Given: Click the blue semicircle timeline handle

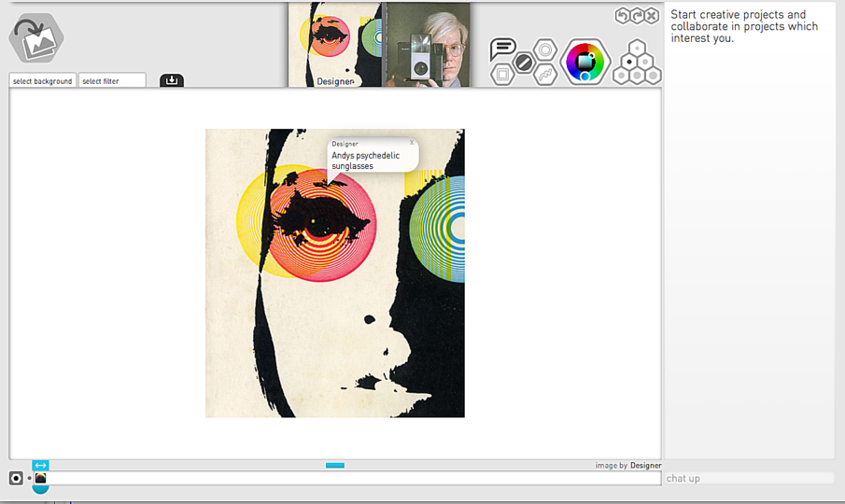Looking at the screenshot, I should [x=40, y=489].
